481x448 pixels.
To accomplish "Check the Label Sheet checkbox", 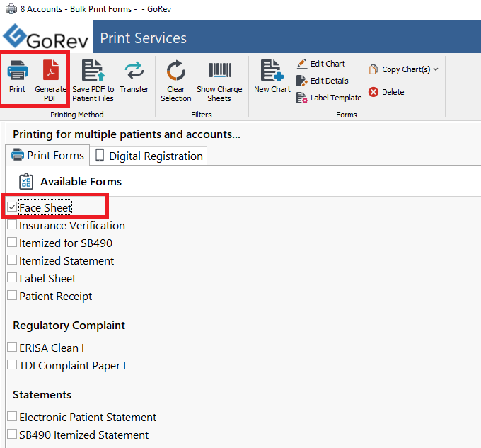I will click(x=12, y=277).
